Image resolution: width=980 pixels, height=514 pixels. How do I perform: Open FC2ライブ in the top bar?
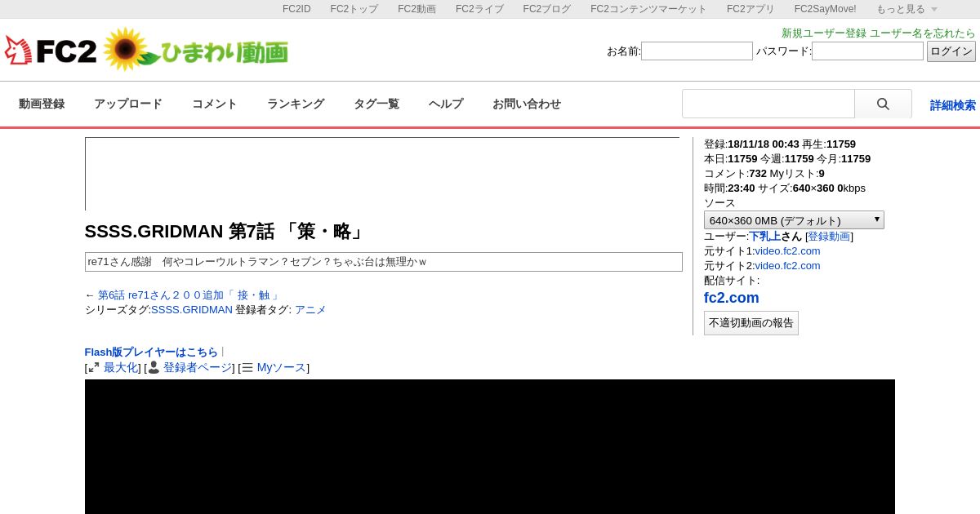click(479, 9)
